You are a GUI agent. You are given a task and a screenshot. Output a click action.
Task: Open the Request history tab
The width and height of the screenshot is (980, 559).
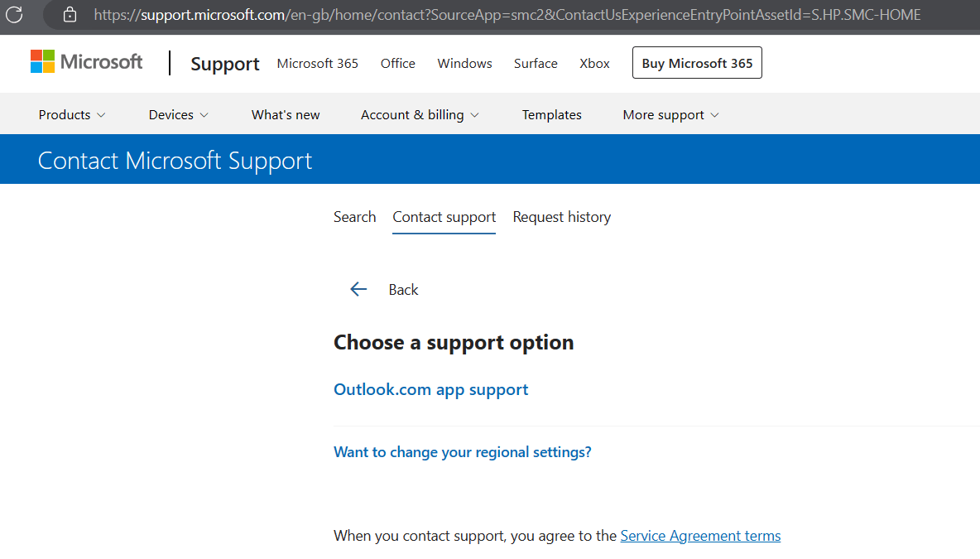[x=562, y=217]
